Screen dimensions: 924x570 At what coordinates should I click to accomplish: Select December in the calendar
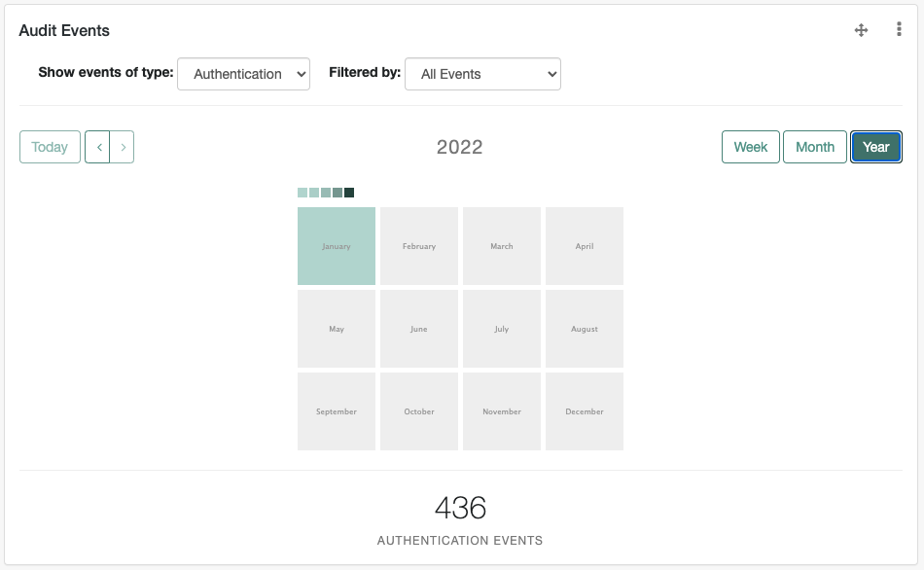(584, 411)
